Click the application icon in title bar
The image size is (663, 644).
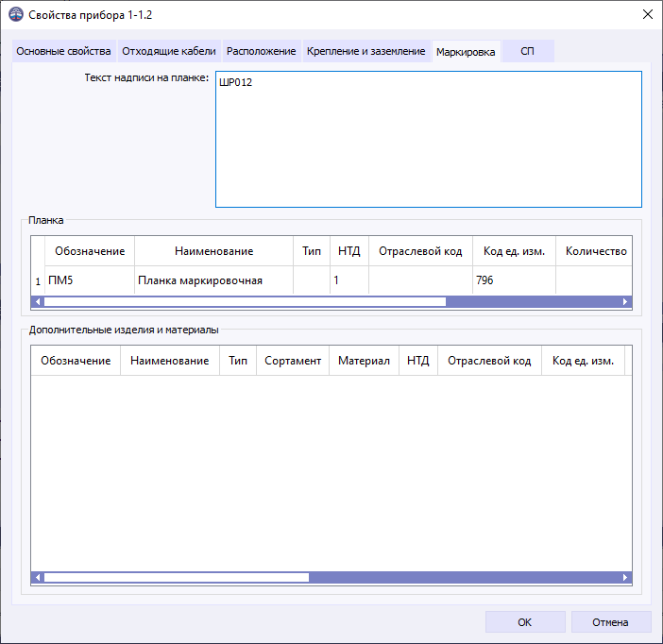(x=16, y=14)
